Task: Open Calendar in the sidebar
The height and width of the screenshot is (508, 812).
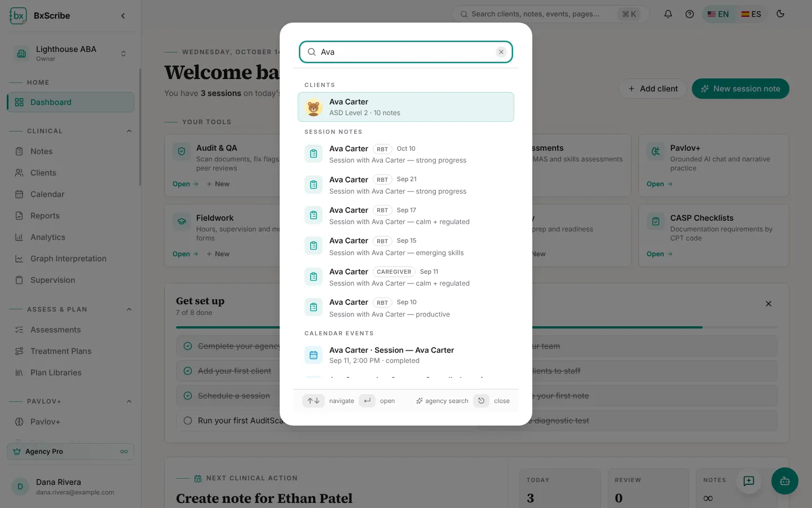Action: [x=70, y=194]
